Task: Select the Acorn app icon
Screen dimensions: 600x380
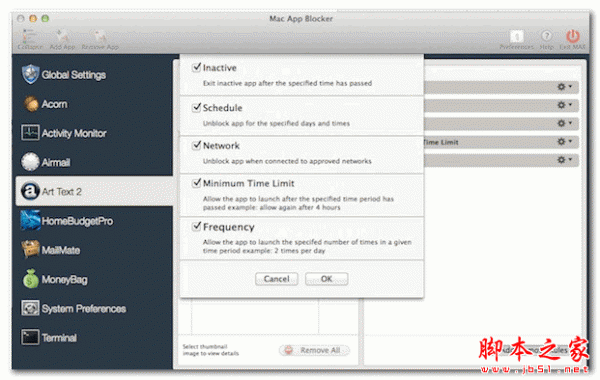Action: [31, 104]
